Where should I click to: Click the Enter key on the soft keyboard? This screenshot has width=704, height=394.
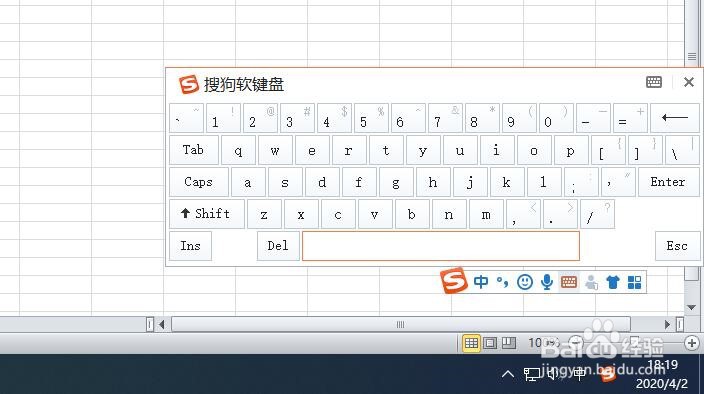669,182
